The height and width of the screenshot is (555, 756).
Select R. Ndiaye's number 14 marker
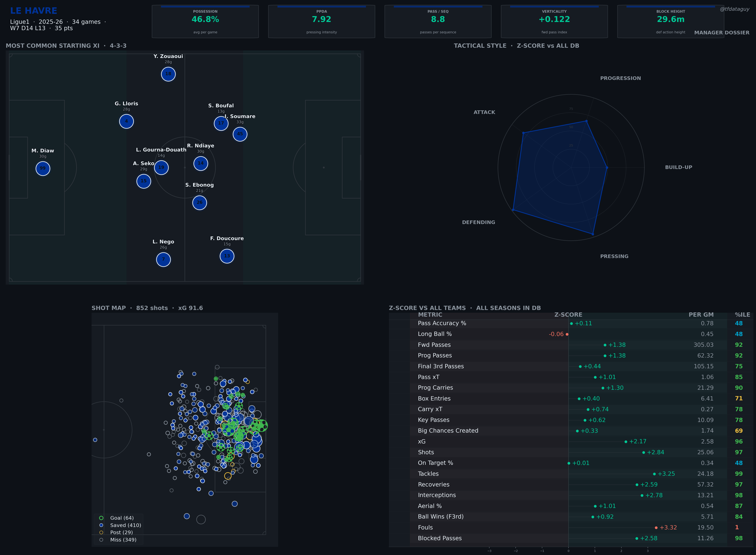pyautogui.click(x=201, y=163)
